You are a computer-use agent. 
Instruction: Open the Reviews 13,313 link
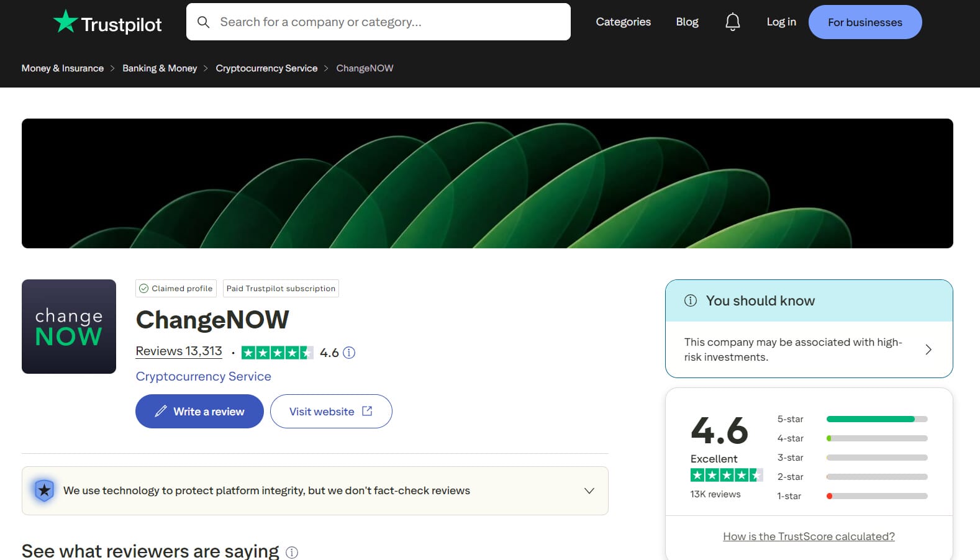coord(179,351)
